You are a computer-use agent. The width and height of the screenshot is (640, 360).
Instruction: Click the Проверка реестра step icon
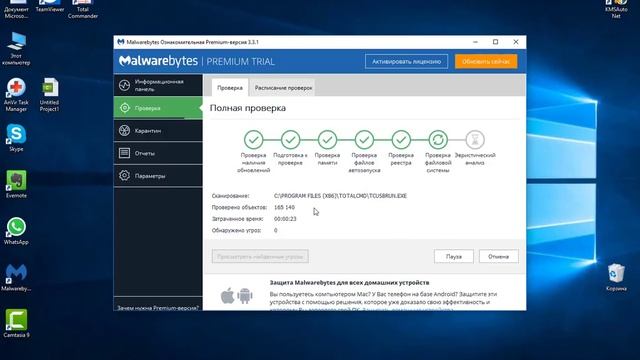(401, 140)
